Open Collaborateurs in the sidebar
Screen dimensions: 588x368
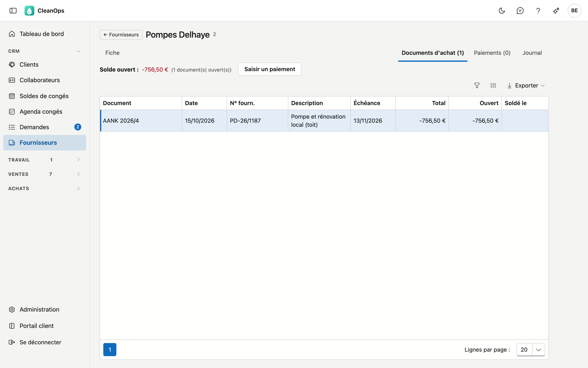[x=45, y=80]
